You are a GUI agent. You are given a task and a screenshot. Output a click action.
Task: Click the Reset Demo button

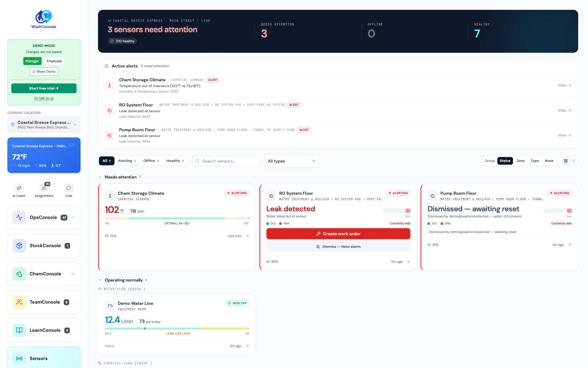click(x=44, y=71)
